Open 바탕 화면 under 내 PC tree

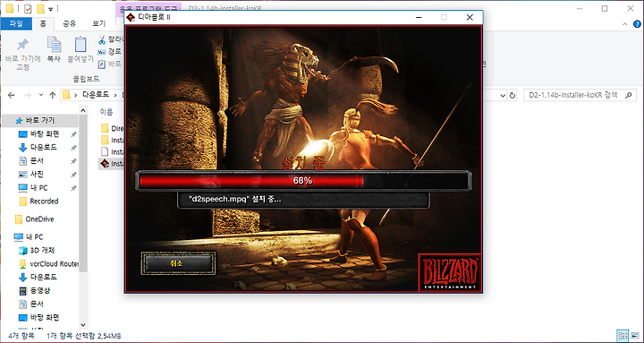[45, 318]
